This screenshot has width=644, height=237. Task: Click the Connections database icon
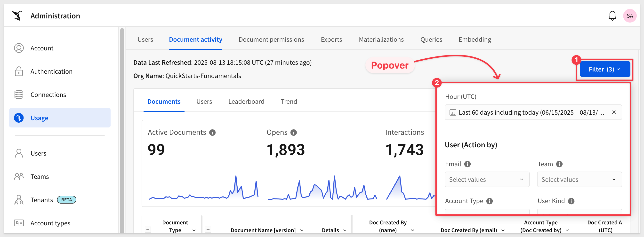(19, 95)
